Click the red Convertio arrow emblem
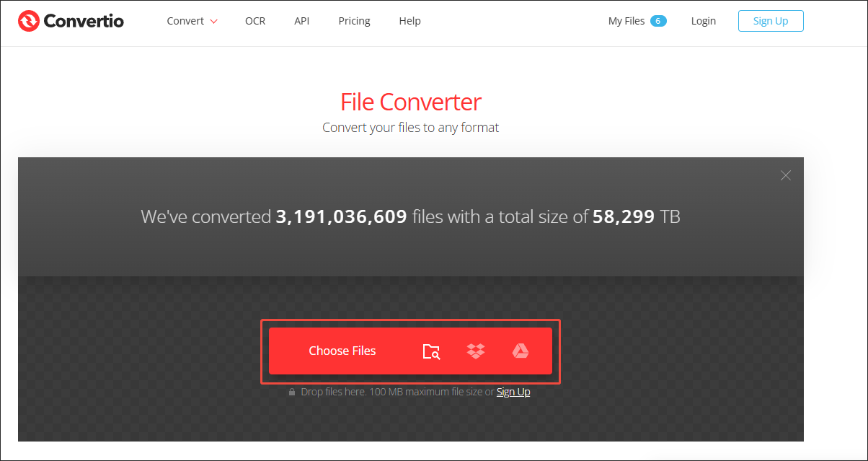 coord(29,20)
